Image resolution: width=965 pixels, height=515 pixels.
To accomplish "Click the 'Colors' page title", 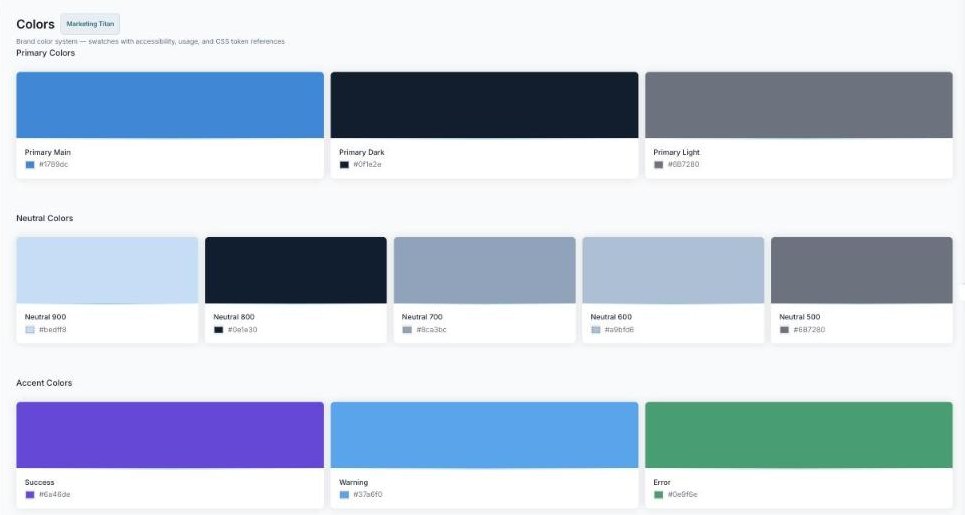I will pyautogui.click(x=35, y=24).
